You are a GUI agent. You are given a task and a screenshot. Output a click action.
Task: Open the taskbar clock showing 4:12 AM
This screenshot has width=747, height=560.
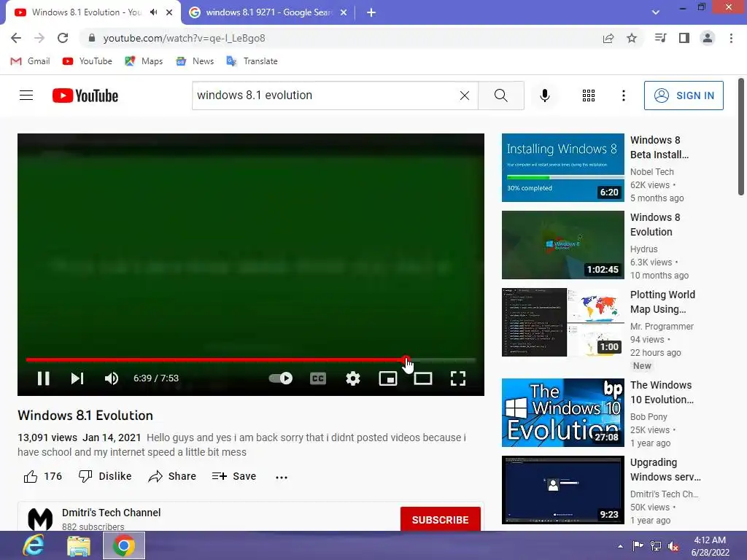pyautogui.click(x=710, y=546)
